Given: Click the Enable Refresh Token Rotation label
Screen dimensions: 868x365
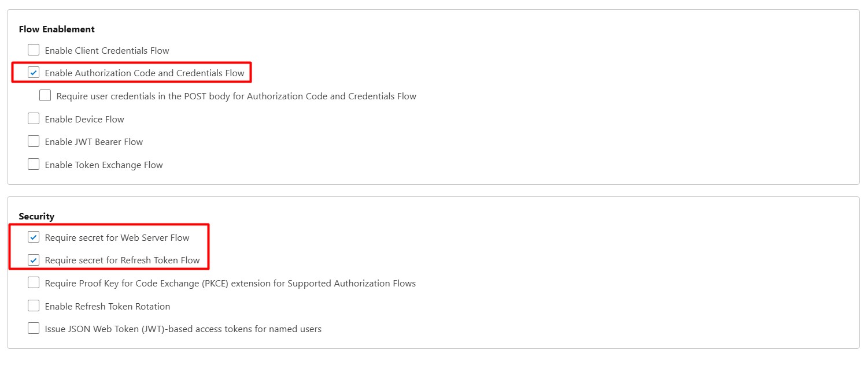Looking at the screenshot, I should [108, 306].
